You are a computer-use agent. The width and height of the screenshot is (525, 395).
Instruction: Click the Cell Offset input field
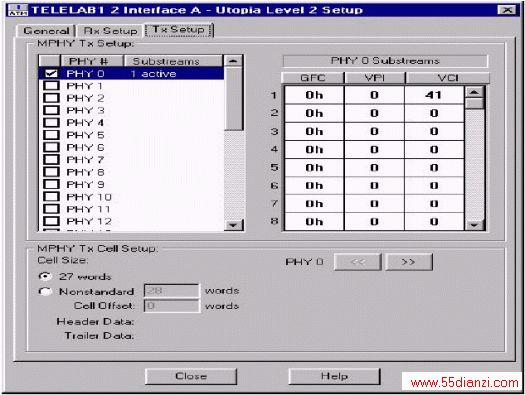click(x=171, y=306)
